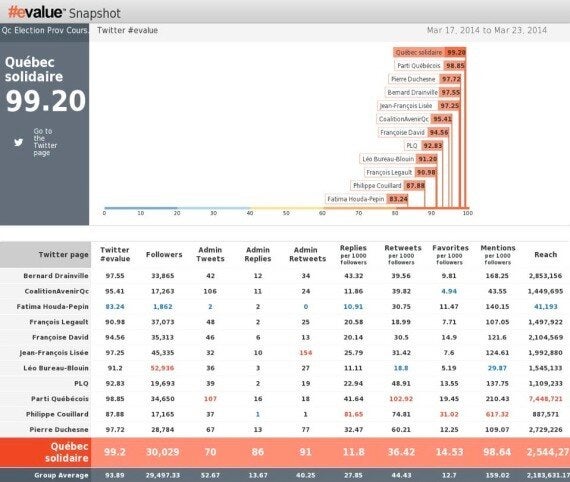Click the Philippe Couillard 87.88 chart label
570x482 pixels.
pyautogui.click(x=388, y=186)
